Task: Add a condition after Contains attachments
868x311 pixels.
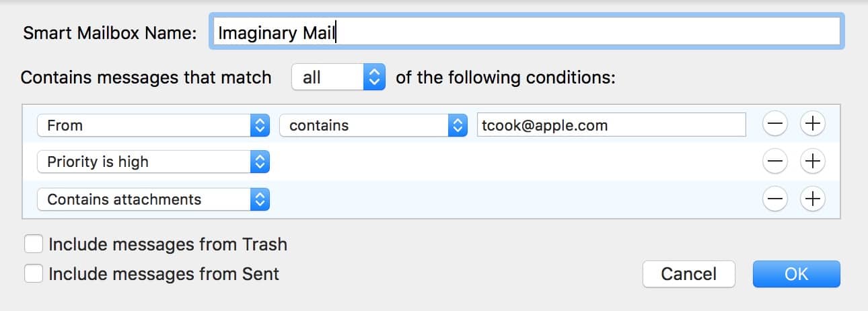Action: tap(813, 199)
